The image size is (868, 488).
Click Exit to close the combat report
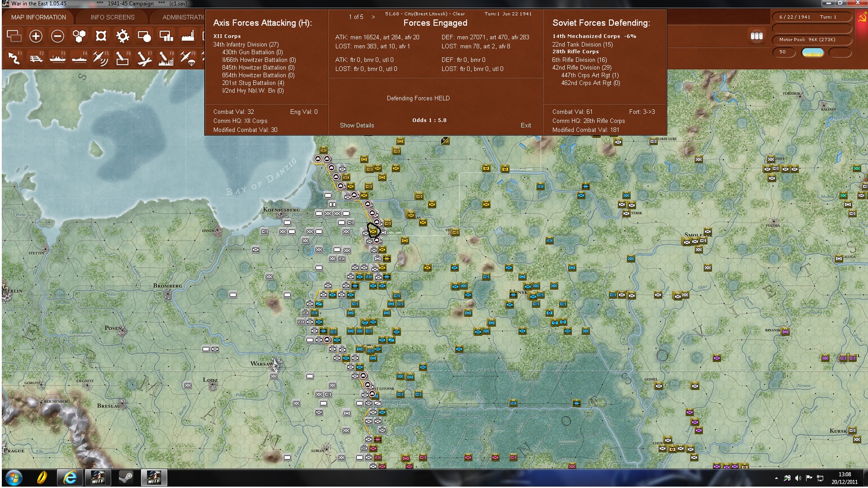click(526, 125)
